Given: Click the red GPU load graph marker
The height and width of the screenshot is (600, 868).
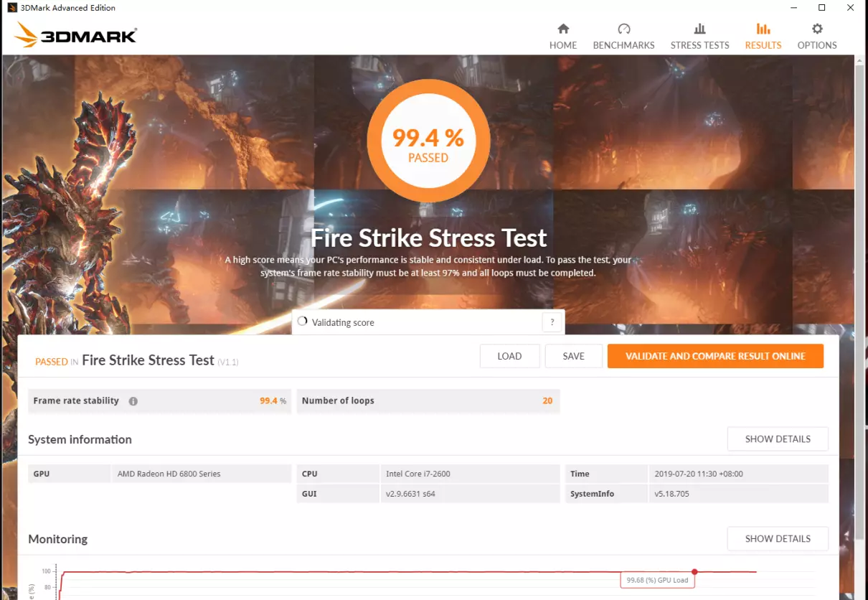Looking at the screenshot, I should tap(694, 572).
